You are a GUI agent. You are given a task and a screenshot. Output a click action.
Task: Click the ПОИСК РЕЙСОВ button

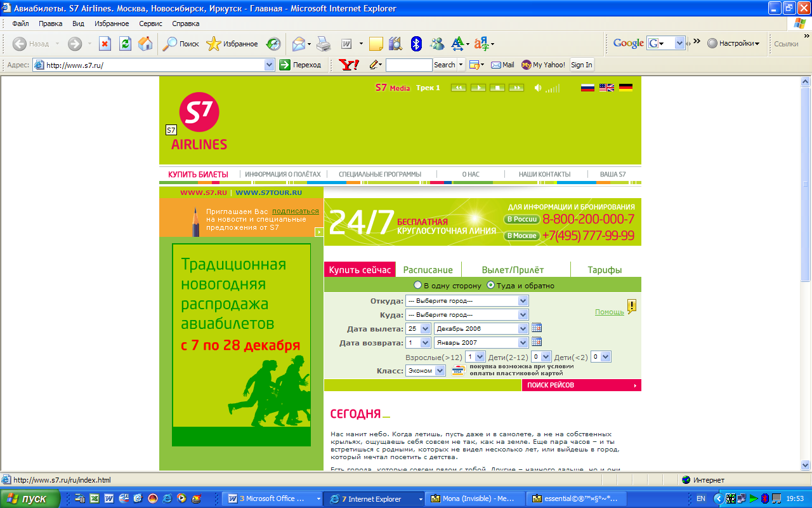(582, 385)
